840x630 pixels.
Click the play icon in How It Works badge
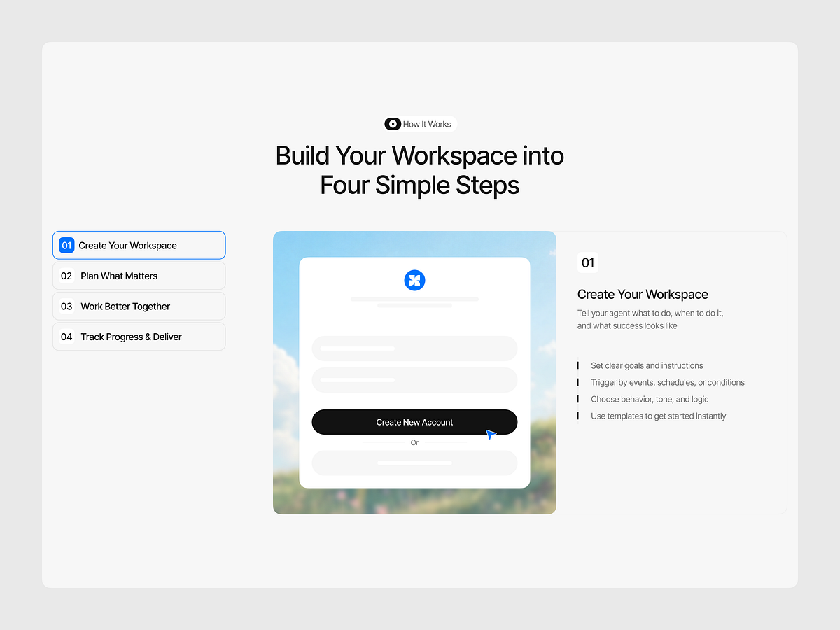pos(393,124)
